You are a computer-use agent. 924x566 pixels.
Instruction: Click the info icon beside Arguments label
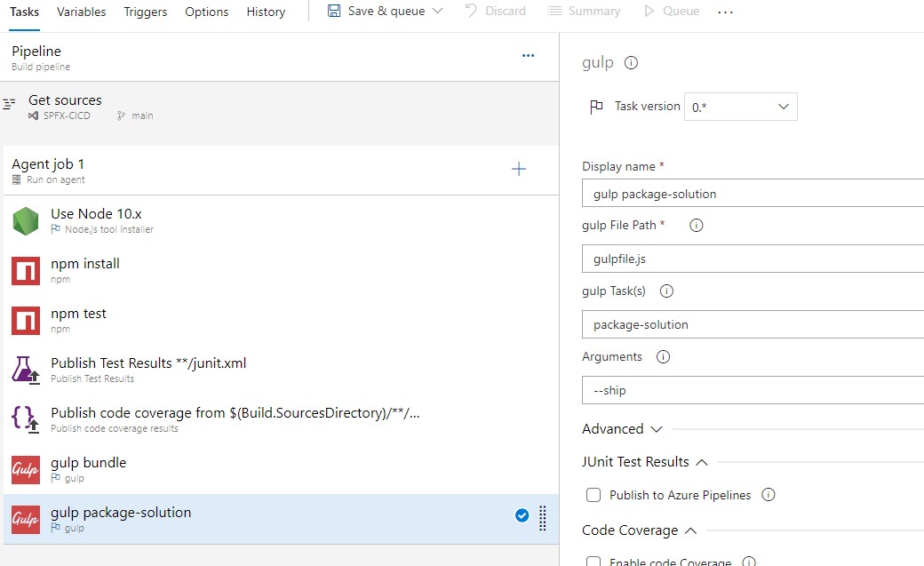[663, 357]
